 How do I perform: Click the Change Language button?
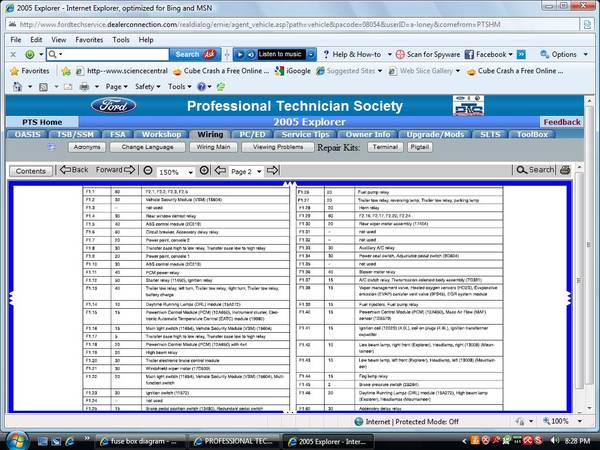coord(147,147)
